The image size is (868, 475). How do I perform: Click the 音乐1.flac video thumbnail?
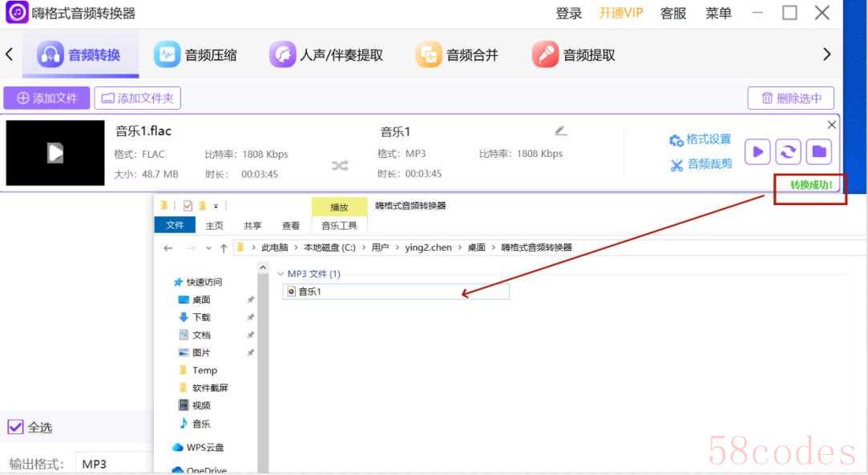tap(55, 152)
